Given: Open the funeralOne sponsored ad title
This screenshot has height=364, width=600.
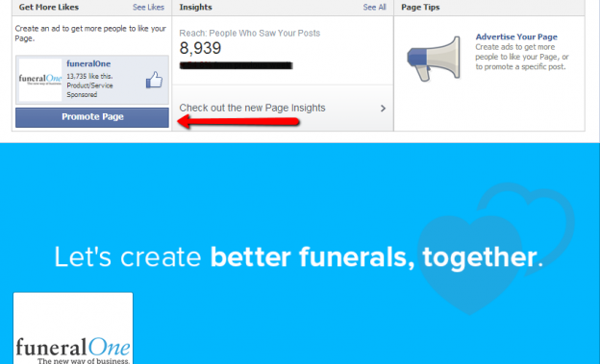Looking at the screenshot, I should click(x=88, y=63).
